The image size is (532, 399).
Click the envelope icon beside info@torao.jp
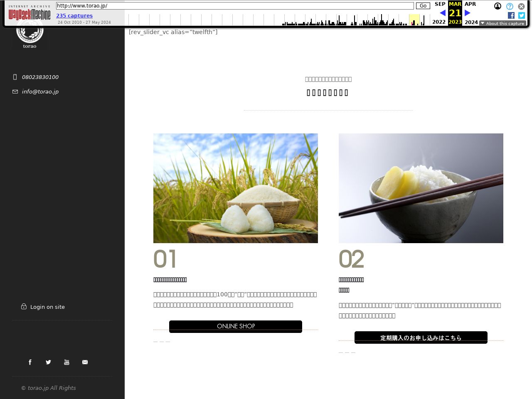[x=15, y=91]
